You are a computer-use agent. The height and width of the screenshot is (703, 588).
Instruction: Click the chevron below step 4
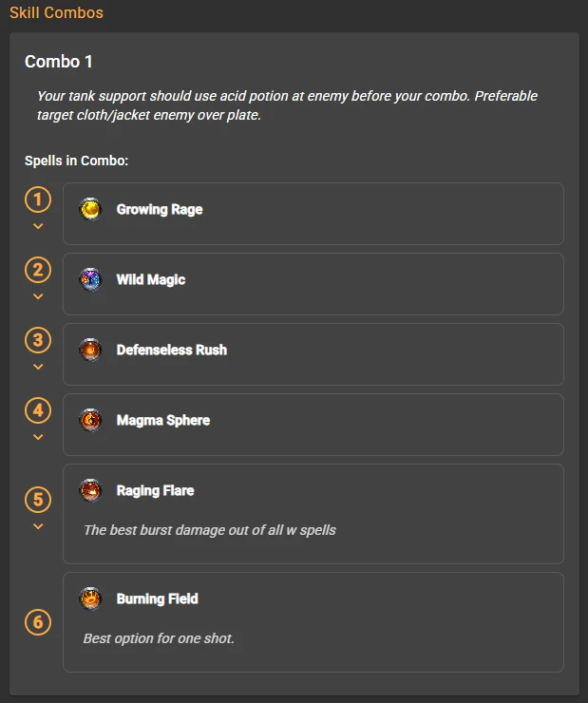[38, 437]
